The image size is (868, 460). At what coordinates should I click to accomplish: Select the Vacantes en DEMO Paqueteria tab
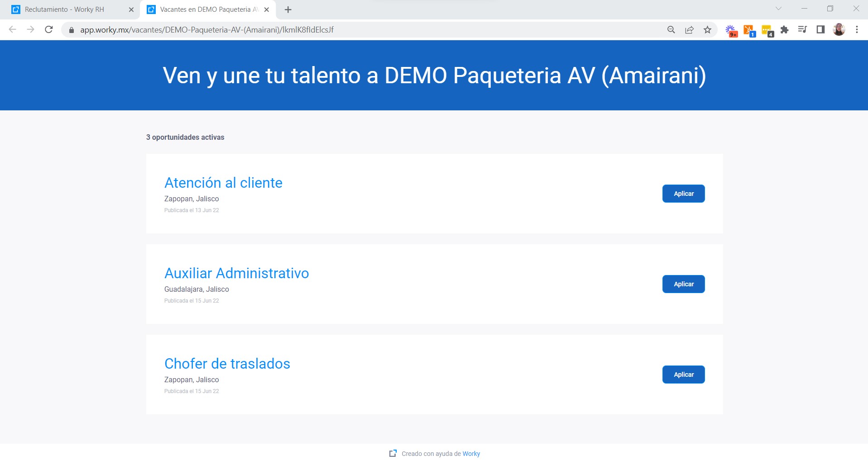(x=208, y=9)
